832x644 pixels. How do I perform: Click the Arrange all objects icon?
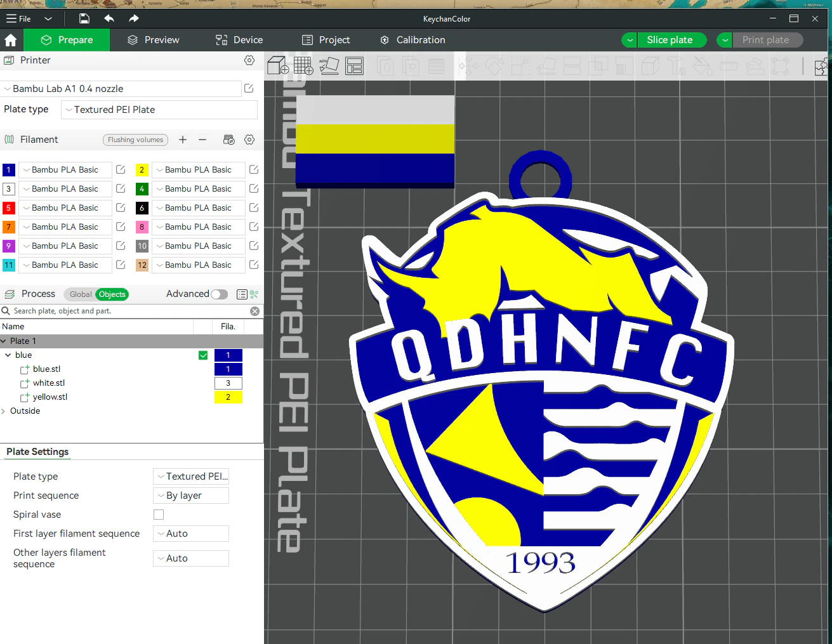click(x=354, y=65)
